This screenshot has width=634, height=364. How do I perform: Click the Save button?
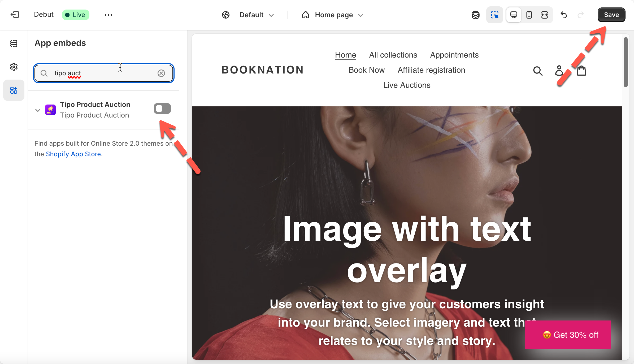point(611,15)
